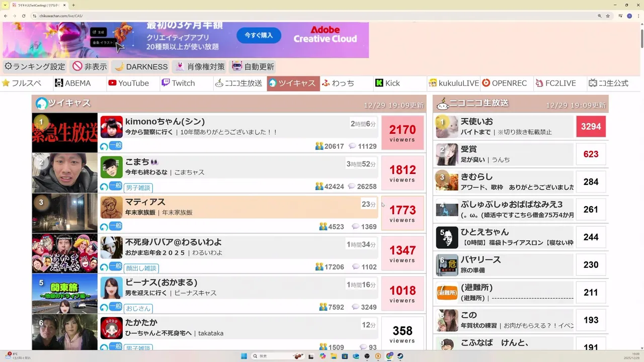Click kimonoちゃん(シン) avatar icon

[x=111, y=127]
